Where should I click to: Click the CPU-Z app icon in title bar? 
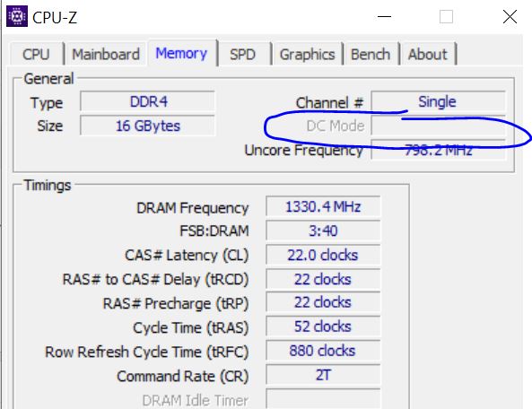(x=17, y=16)
